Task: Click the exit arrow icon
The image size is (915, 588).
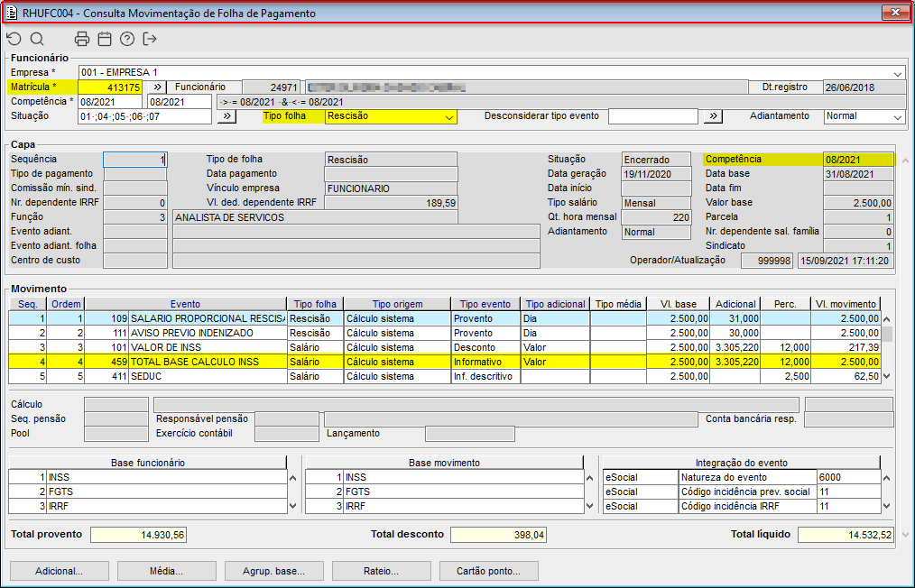Action: pos(150,39)
